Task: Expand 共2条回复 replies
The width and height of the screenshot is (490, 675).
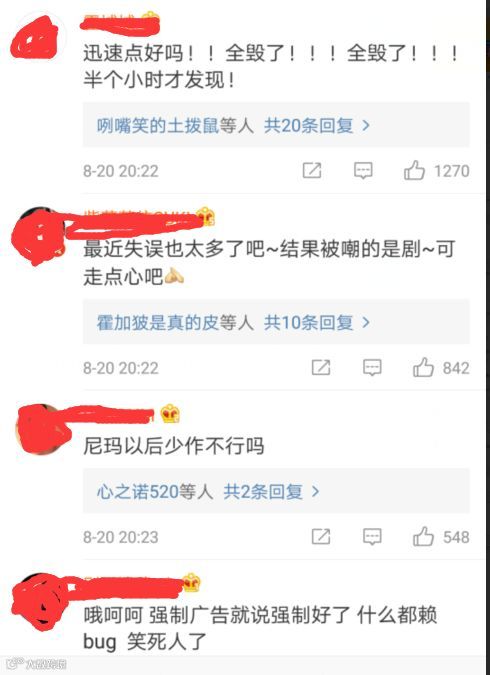Action: [271, 492]
